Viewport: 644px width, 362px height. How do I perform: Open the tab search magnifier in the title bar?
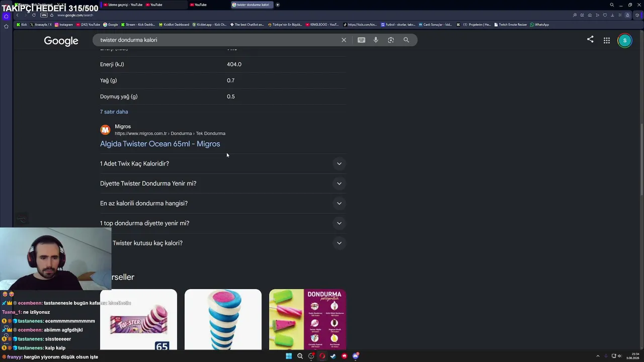612,5
